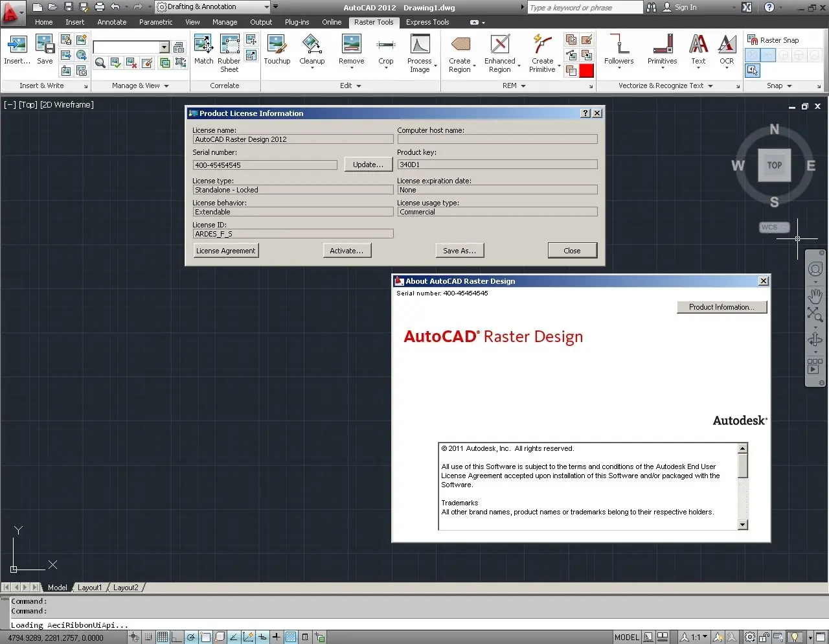Click the scroll down arrow in About dialog

click(x=743, y=525)
